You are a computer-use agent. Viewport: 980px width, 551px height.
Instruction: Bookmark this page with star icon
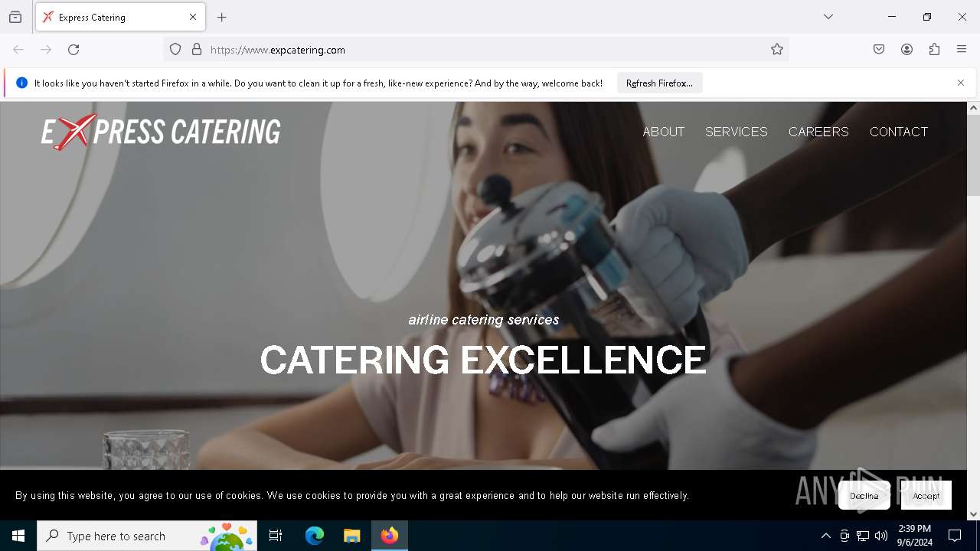(x=777, y=50)
